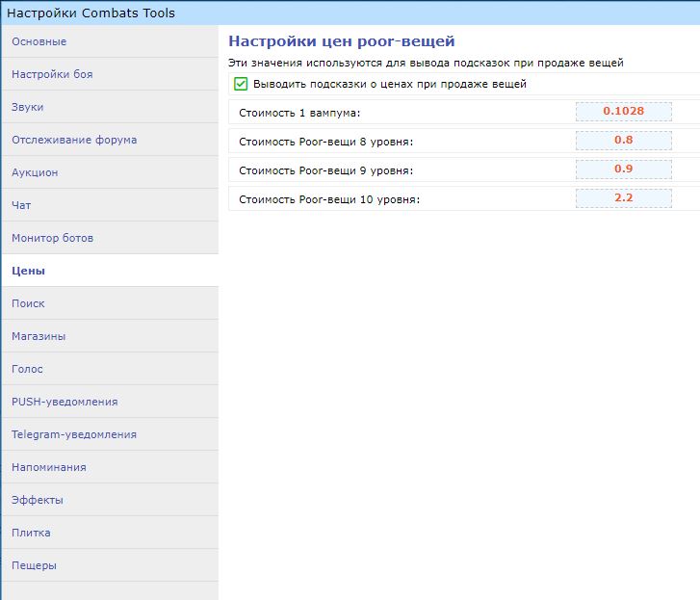700x600 pixels.
Task: Edit Poor-вещи 9 уровня price field
Action: 624,170
